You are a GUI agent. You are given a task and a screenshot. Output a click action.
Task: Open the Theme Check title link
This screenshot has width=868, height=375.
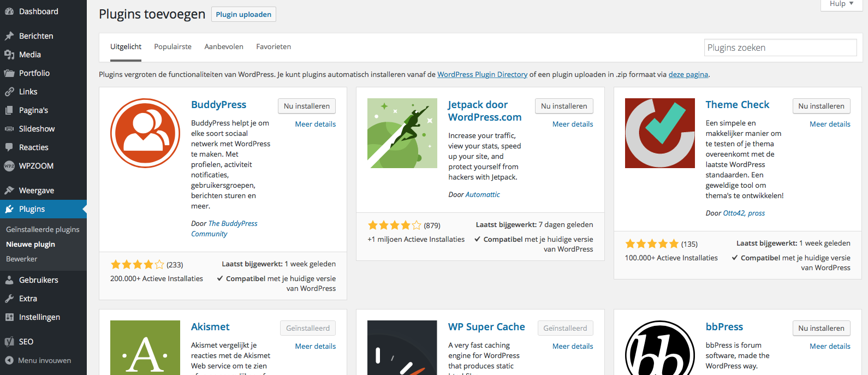coord(738,105)
